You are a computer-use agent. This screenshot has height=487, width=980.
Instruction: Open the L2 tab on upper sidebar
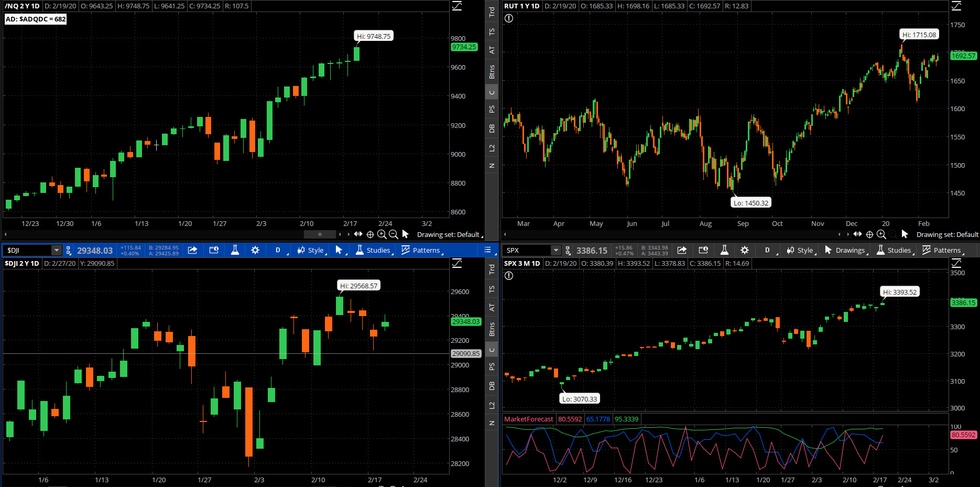(492, 148)
